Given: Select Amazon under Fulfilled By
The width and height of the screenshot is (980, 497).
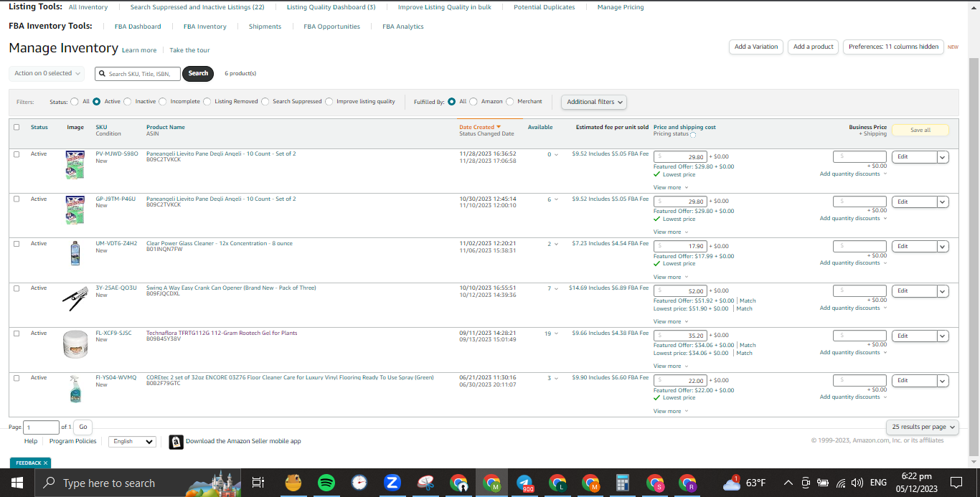Looking at the screenshot, I should point(473,101).
